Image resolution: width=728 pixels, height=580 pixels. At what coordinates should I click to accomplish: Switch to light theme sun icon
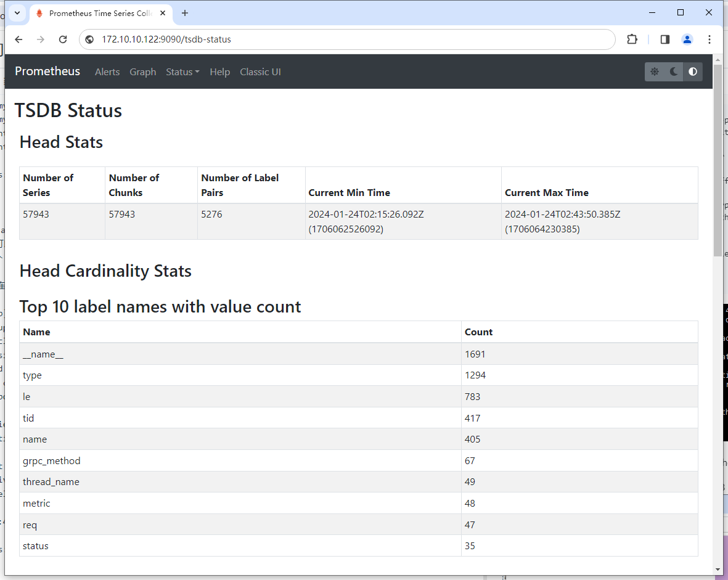coord(655,71)
